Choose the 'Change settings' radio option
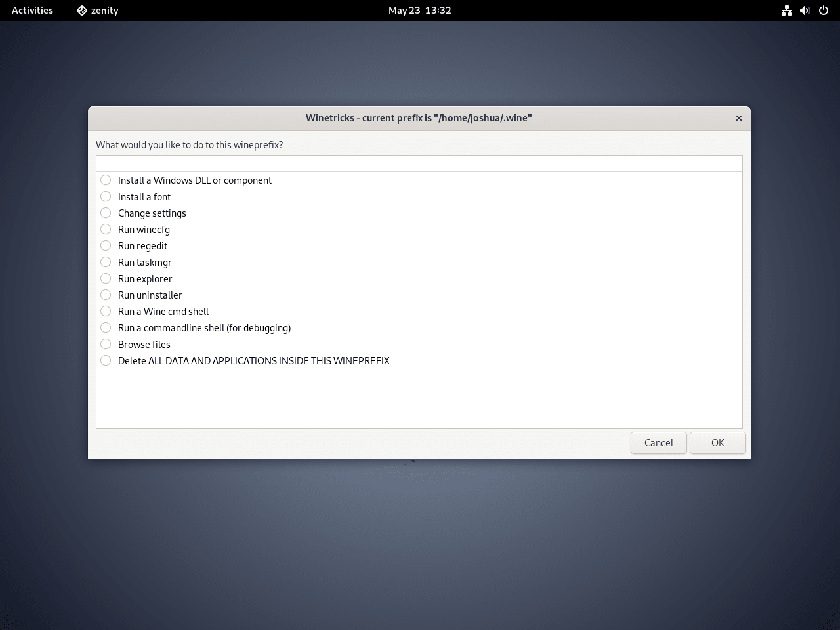 point(106,213)
